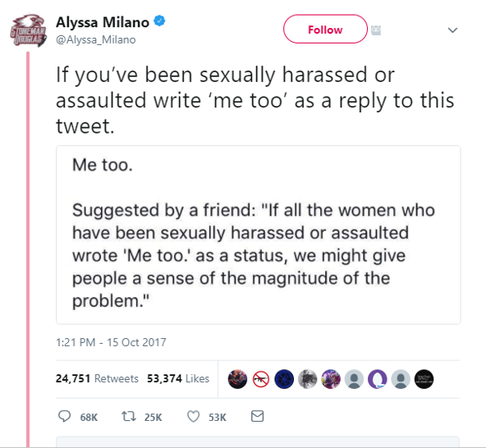Click the reply speech bubble icon
The width and height of the screenshot is (486, 448).
pos(65,416)
